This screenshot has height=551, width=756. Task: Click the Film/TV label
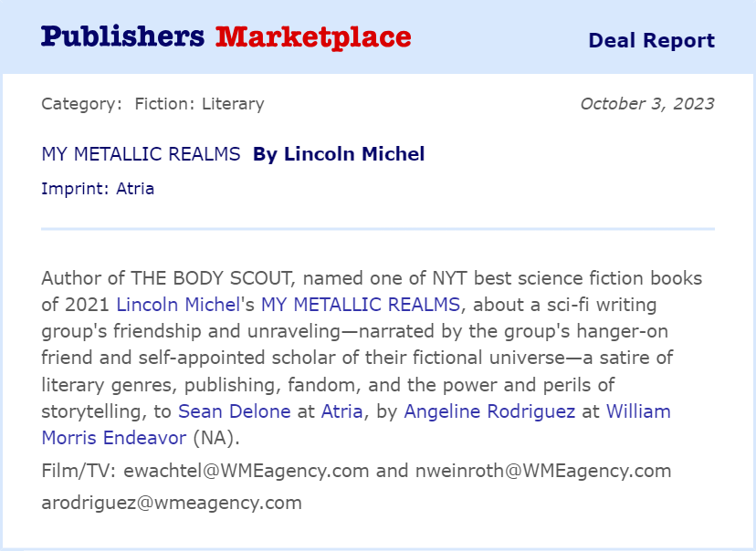[79, 471]
